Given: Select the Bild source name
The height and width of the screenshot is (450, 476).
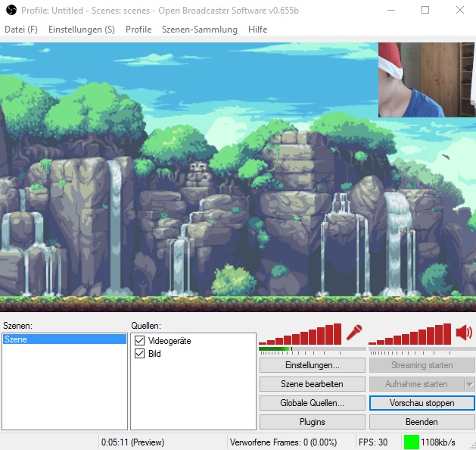Looking at the screenshot, I should pos(154,353).
